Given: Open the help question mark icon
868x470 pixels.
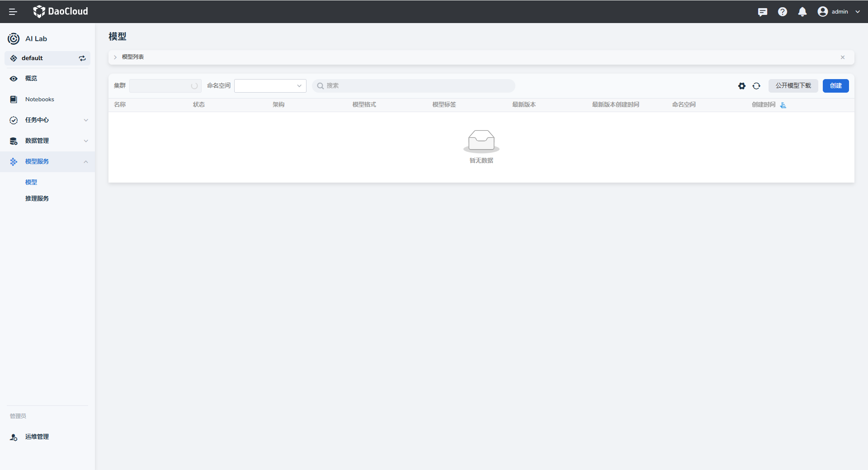Looking at the screenshot, I should tap(782, 12).
